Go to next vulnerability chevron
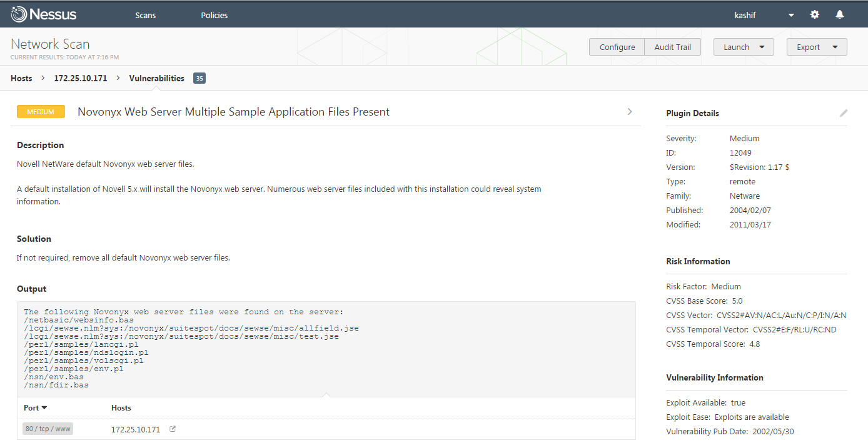The height and width of the screenshot is (443, 868). 630,112
